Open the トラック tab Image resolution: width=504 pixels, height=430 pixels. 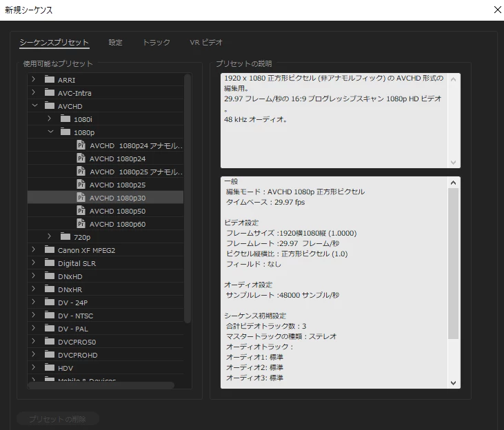(x=157, y=43)
